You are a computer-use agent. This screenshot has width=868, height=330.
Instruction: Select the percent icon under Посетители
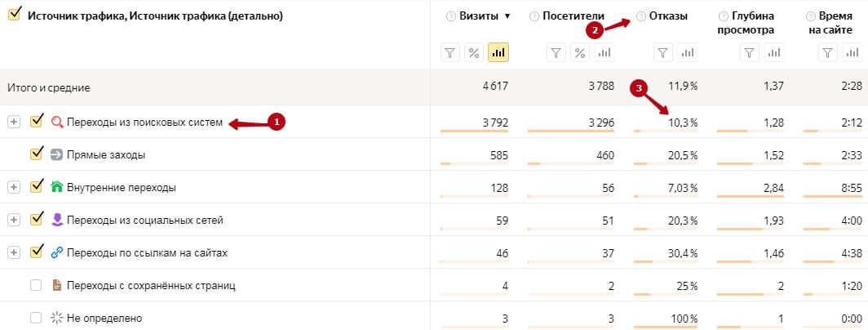[x=579, y=53]
